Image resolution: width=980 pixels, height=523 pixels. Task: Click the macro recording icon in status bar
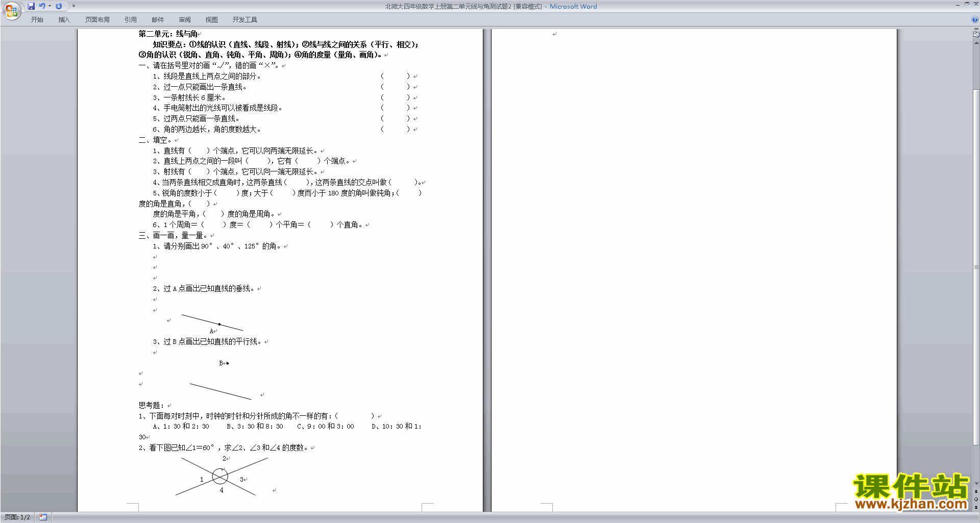(43, 517)
